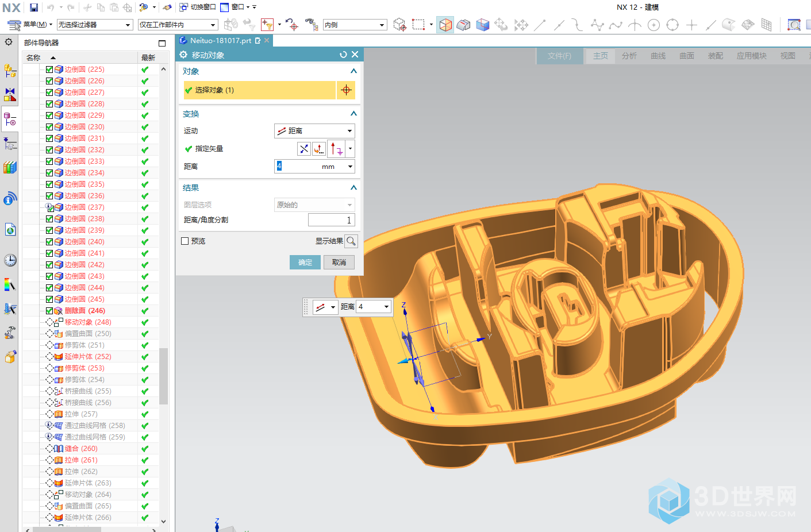Open the History clock sidebar icon
Viewport: 811px width, 532px height.
coord(10,260)
